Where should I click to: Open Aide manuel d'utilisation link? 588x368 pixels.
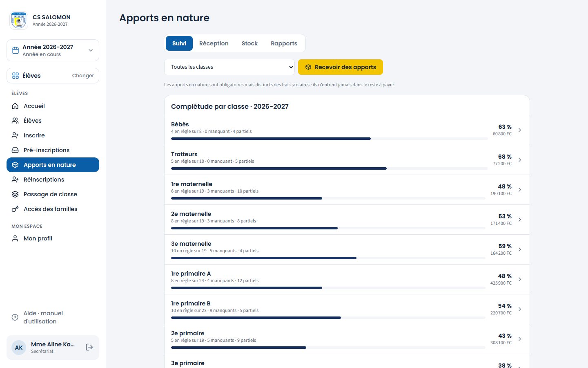click(x=53, y=317)
